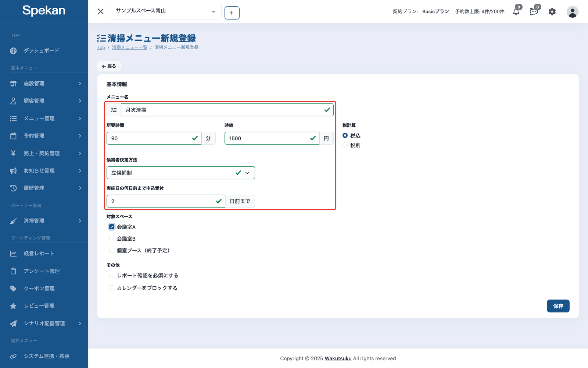Open the settings gear icon
This screenshot has width=588, height=368.
552,12
